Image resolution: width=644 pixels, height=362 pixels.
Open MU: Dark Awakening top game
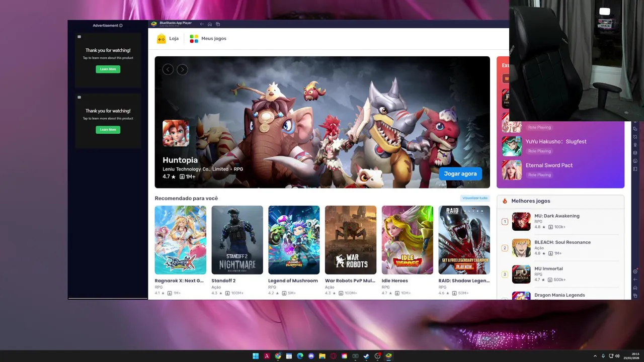(560, 221)
